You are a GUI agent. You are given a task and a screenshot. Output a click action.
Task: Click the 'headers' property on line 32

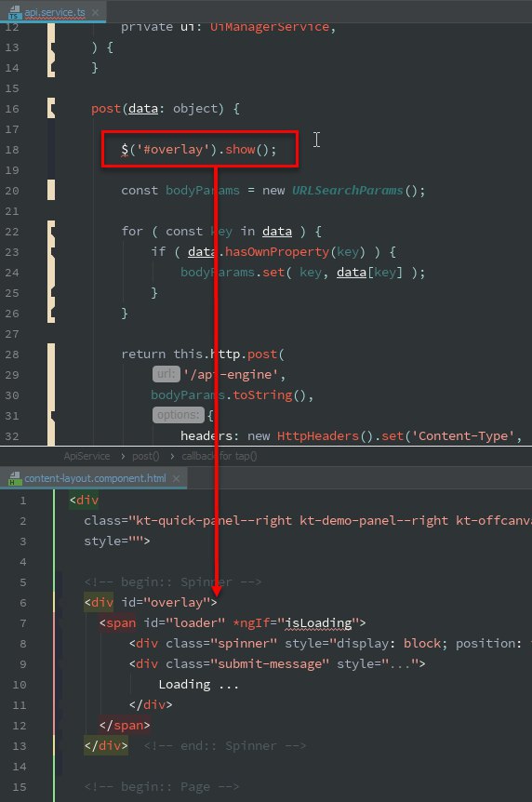coord(206,435)
